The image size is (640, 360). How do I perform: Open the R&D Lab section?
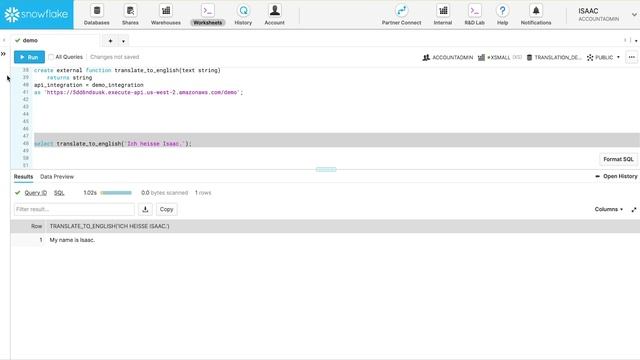coord(475,15)
